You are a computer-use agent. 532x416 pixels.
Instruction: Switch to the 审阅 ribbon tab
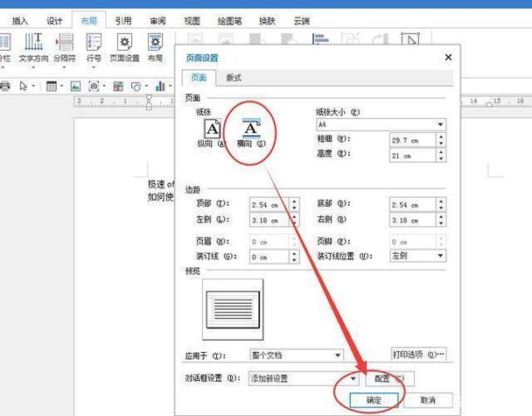157,21
